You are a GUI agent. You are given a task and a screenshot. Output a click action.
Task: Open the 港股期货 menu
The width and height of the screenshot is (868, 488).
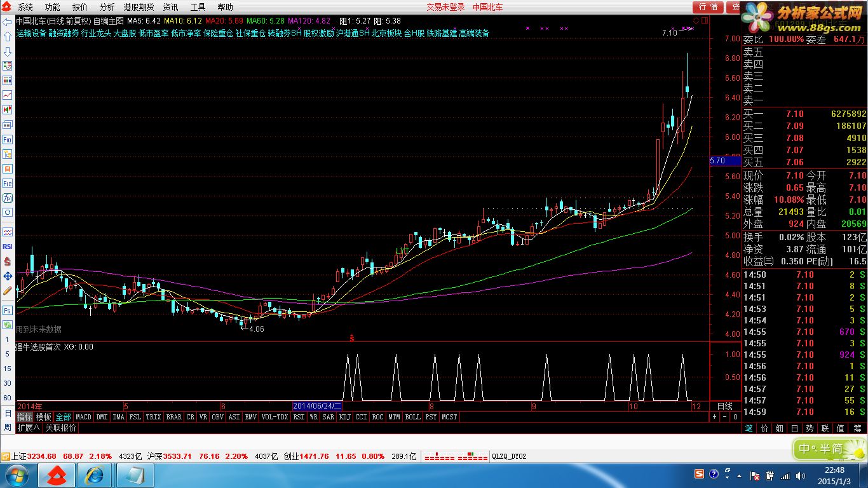click(139, 7)
